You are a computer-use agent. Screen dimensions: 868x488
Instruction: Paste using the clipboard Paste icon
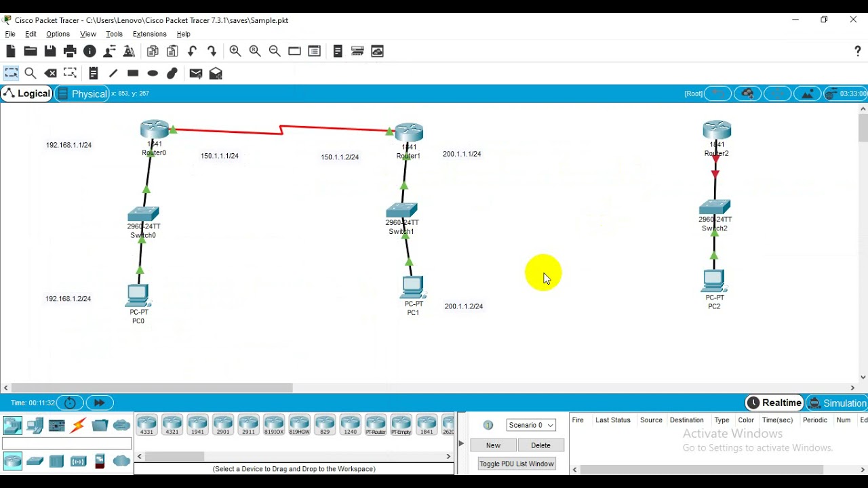point(172,52)
